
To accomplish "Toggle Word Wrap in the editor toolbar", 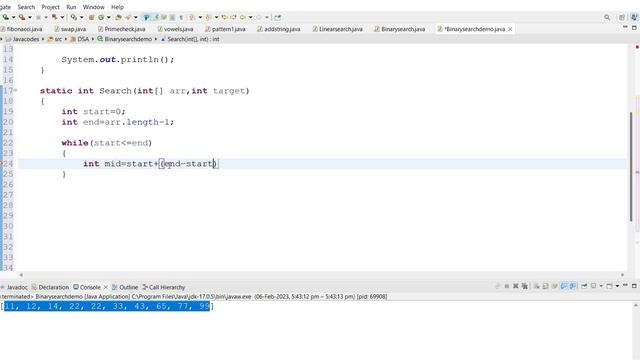I will [x=164, y=17].
